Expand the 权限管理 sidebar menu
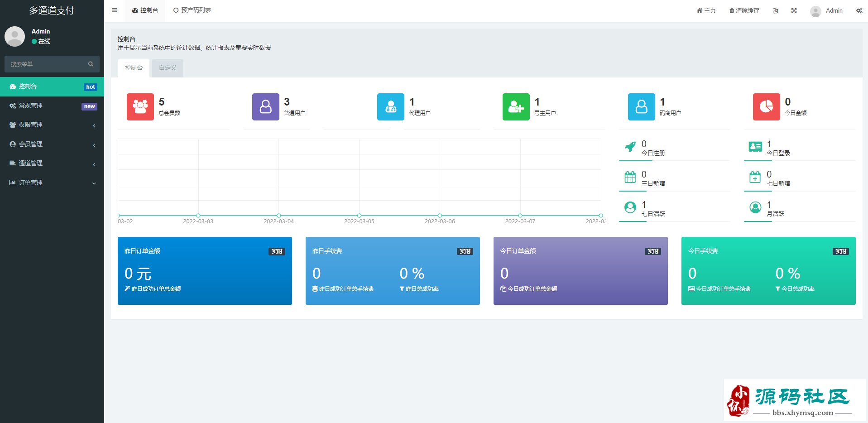The height and width of the screenshot is (423, 868). pos(52,125)
